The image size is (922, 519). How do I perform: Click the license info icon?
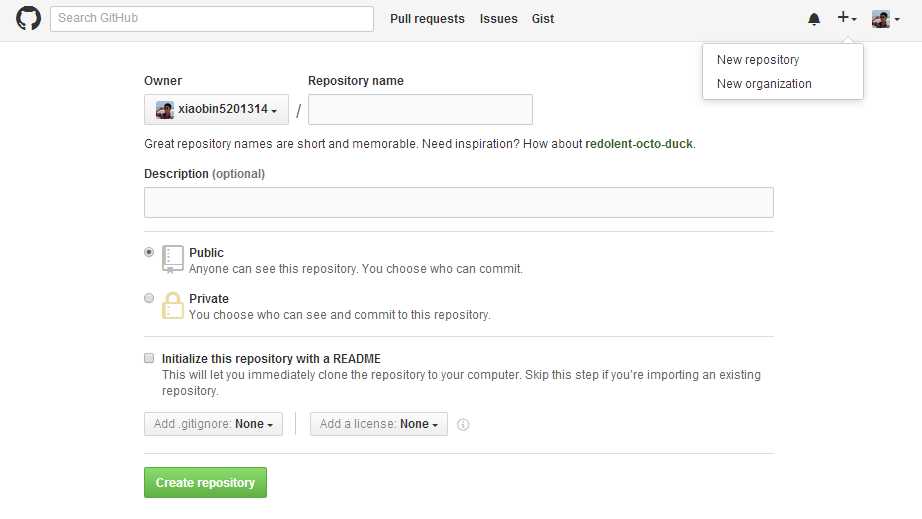point(463,424)
